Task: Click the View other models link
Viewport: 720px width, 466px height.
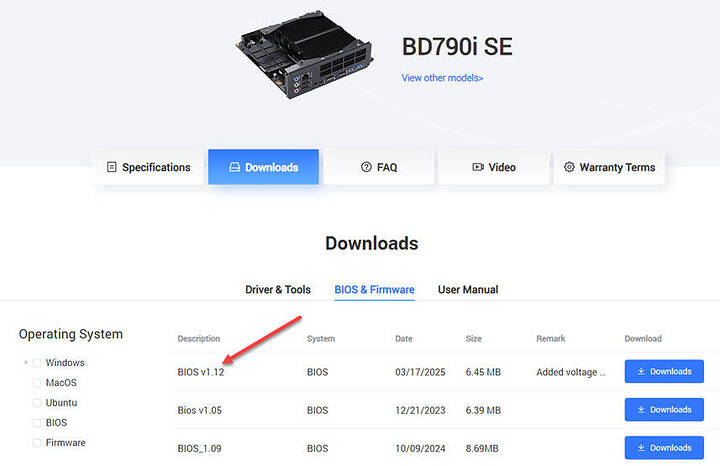Action: [x=442, y=78]
